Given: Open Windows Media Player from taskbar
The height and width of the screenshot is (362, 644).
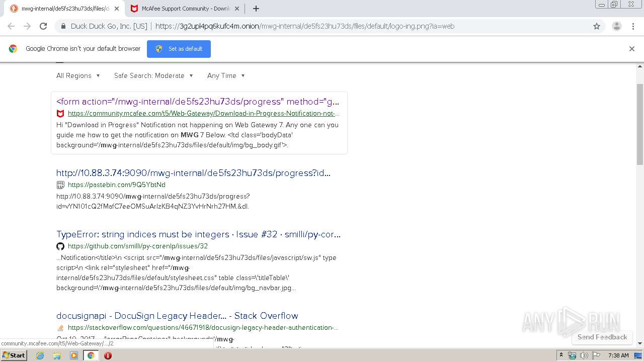Looking at the screenshot, I should [74, 355].
